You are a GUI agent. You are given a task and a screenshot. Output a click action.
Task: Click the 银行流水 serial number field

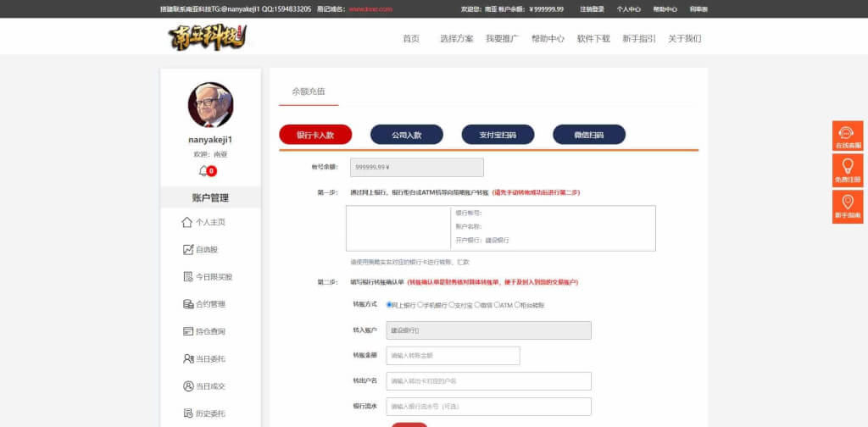(x=489, y=407)
